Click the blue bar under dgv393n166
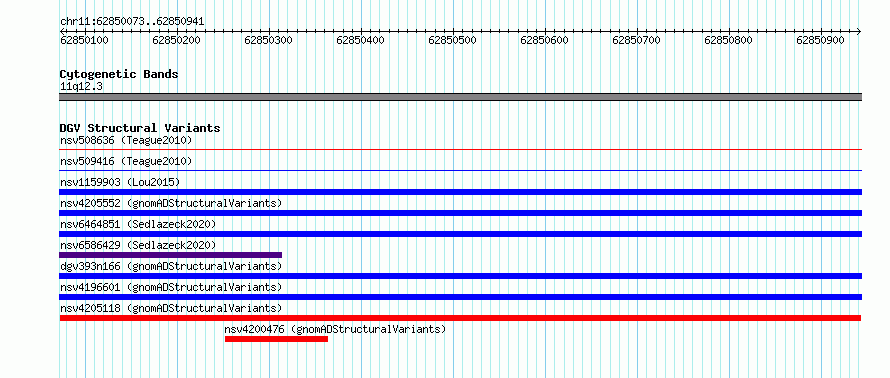Viewport: 890px width, 378px height. tap(460, 276)
